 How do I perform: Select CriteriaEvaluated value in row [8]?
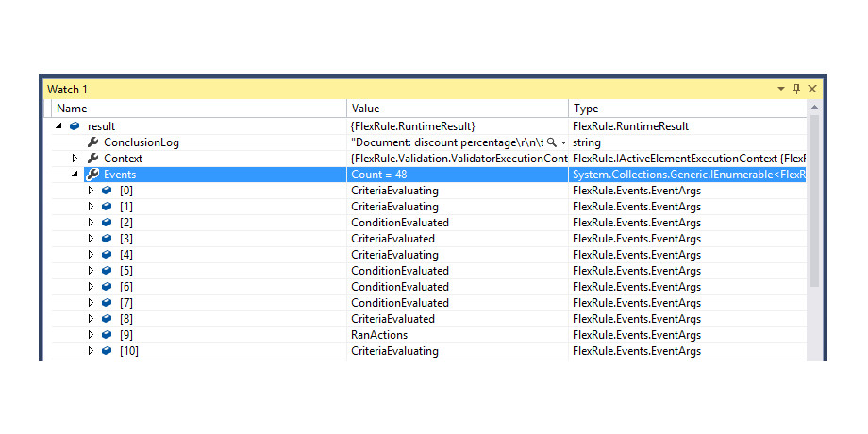point(393,319)
